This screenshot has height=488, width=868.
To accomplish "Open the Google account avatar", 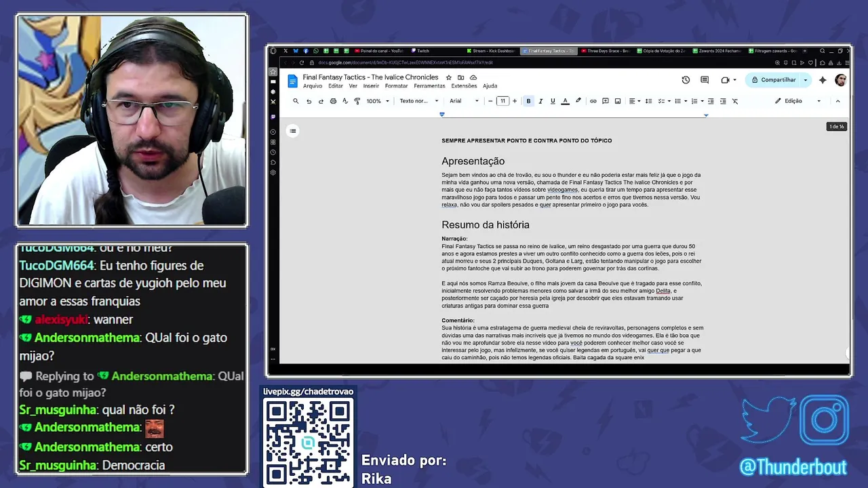I will point(841,80).
